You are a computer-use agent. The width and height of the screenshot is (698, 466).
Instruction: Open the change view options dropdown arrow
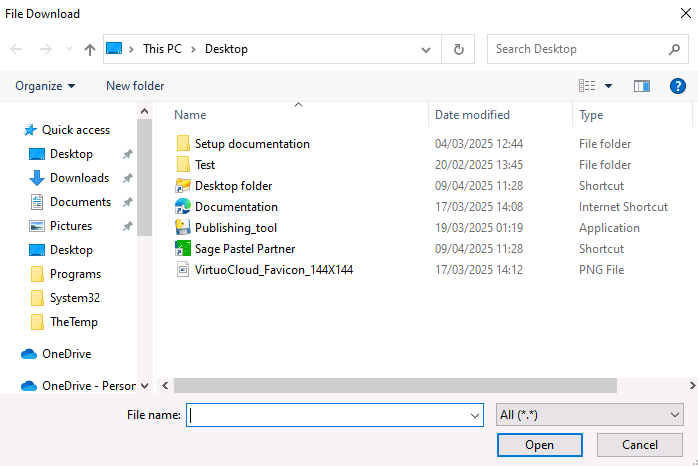608,86
